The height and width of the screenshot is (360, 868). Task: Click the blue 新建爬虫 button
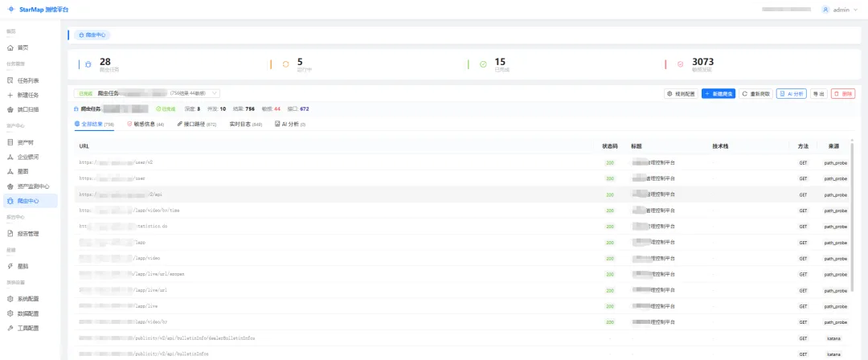click(x=719, y=94)
